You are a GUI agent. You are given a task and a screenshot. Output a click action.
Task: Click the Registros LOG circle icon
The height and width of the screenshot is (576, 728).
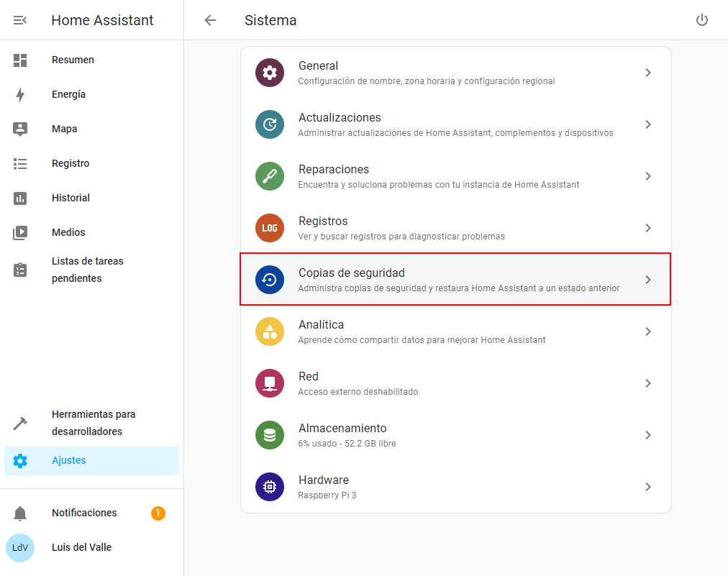270,228
